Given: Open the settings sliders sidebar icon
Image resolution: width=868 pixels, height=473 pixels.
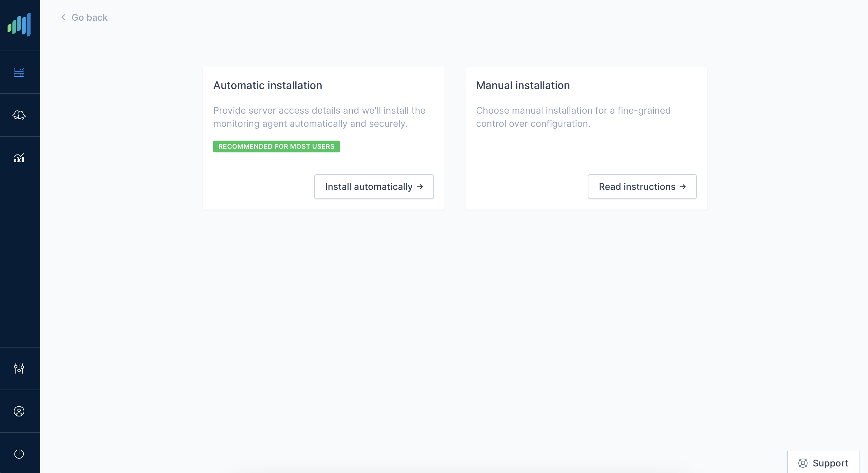Looking at the screenshot, I should 19,368.
